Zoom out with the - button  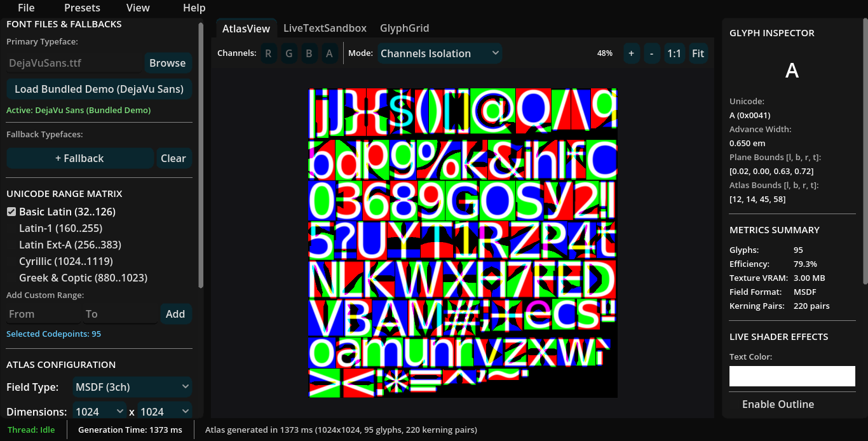[652, 53]
